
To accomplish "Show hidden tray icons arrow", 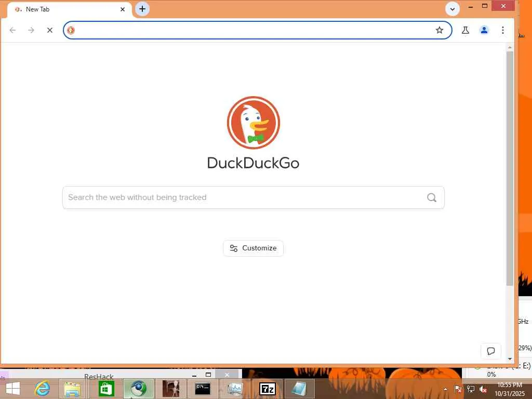I will pyautogui.click(x=445, y=389).
